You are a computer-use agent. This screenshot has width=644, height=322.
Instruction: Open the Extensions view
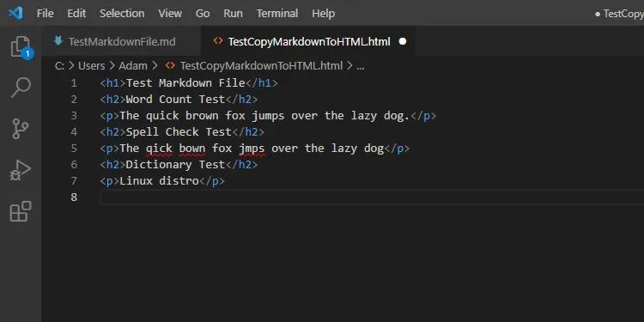pyautogui.click(x=21, y=211)
